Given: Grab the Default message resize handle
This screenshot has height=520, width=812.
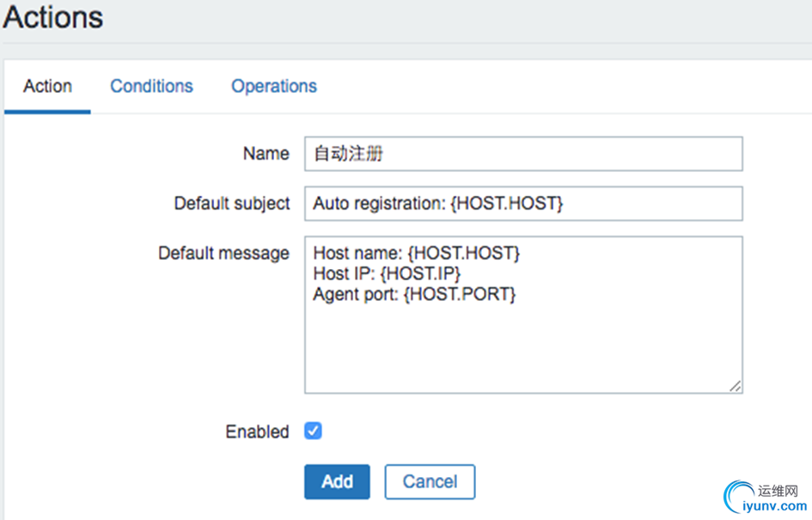Looking at the screenshot, I should point(736,387).
